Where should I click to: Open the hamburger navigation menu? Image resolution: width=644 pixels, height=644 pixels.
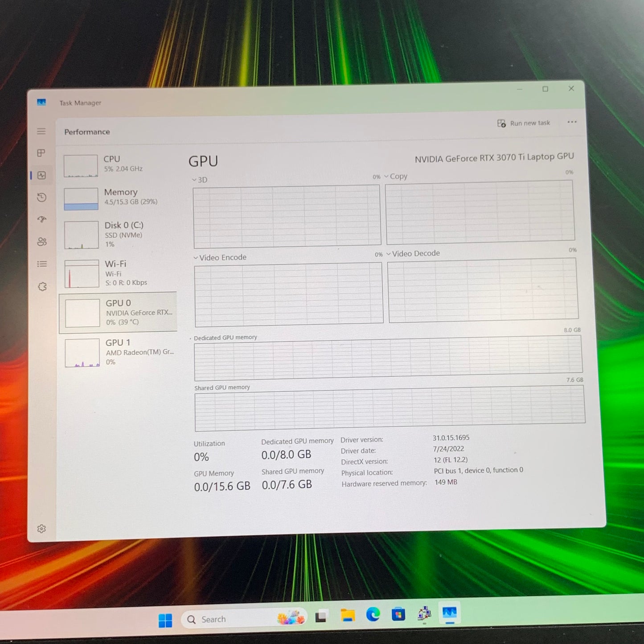click(x=41, y=131)
